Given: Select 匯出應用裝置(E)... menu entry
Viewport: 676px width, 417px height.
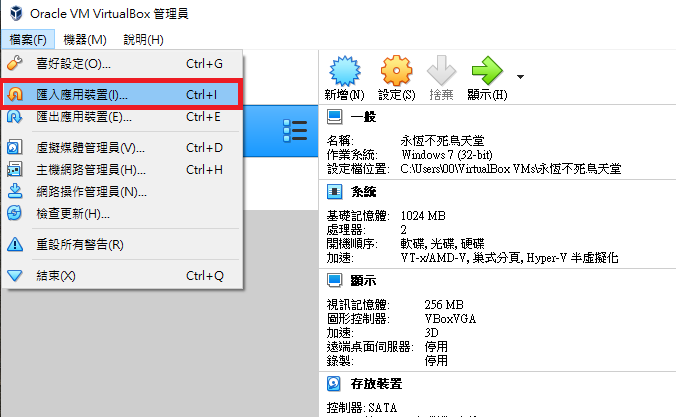Looking at the screenshot, I should (x=122, y=117).
